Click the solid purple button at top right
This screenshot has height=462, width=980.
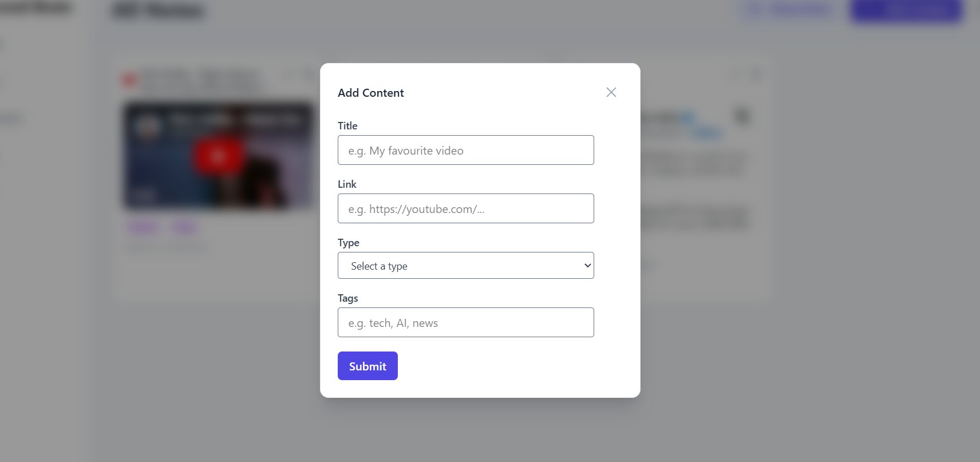tap(906, 10)
